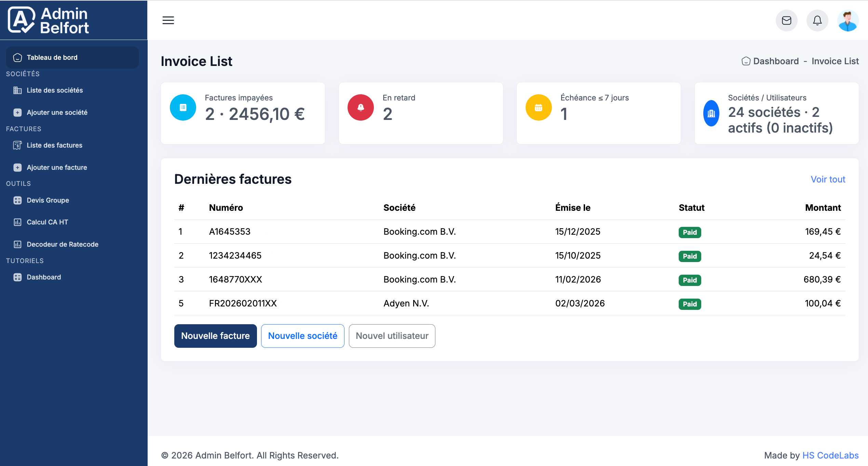This screenshot has height=466, width=868.
Task: Click the user avatar thumbnail
Action: click(848, 20)
